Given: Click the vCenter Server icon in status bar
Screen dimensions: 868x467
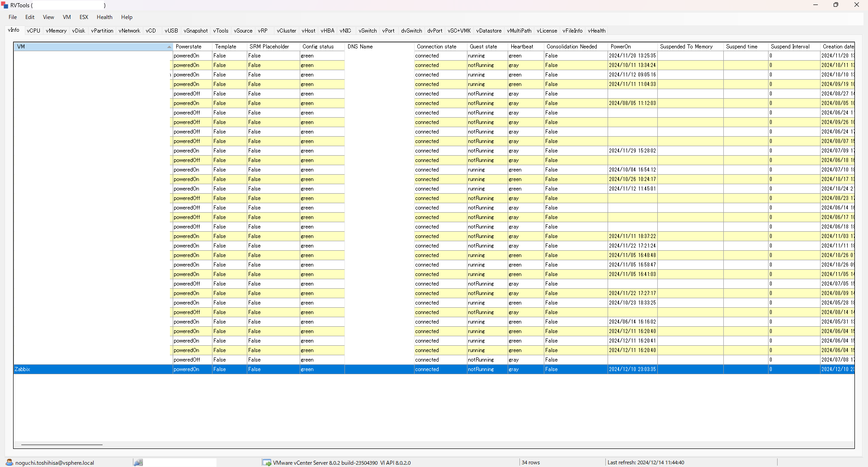Looking at the screenshot, I should [267, 462].
